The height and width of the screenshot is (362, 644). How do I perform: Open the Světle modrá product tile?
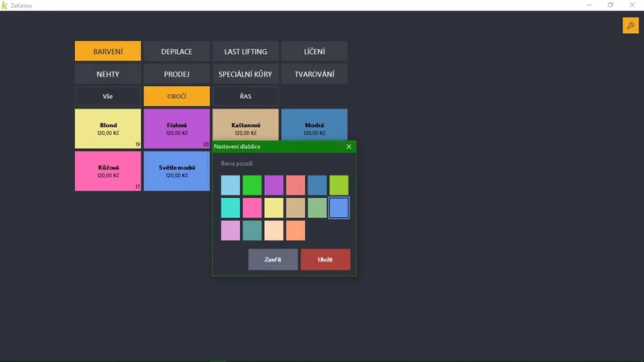[x=176, y=171]
